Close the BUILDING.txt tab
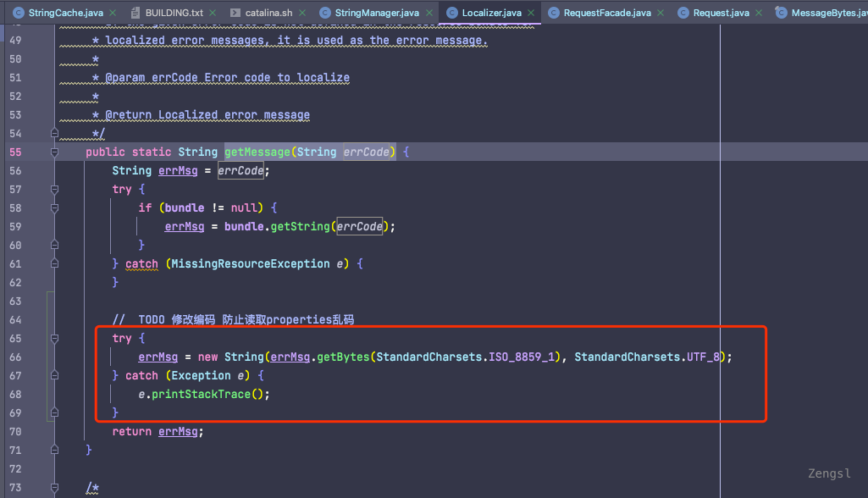Screen dimensions: 868x498 (212, 14)
